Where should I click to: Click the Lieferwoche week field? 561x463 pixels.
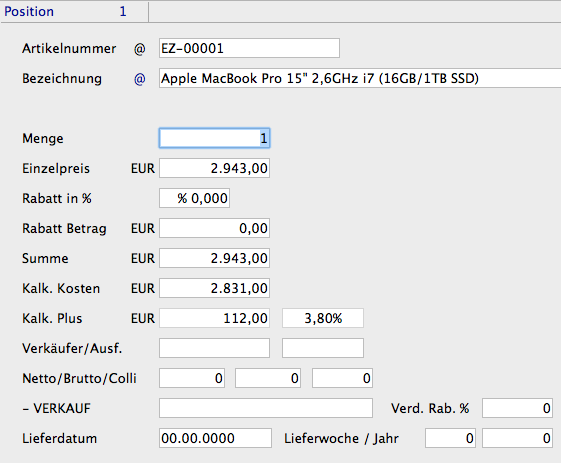coord(450,438)
